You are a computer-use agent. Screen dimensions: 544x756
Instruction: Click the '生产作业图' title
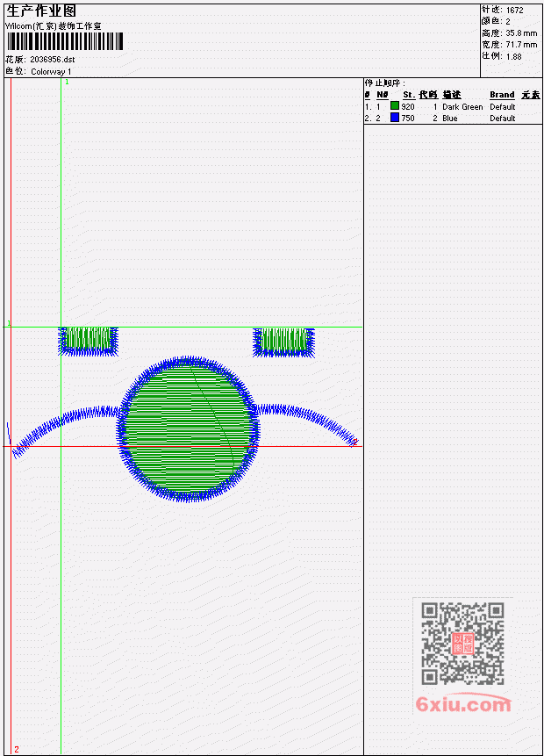pos(41,11)
